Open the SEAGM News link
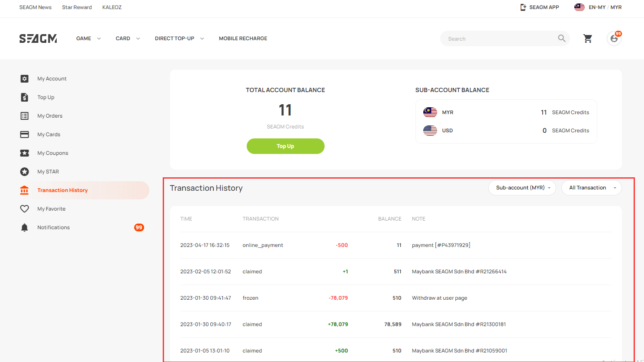Image resolution: width=644 pixels, height=362 pixels. coord(35,7)
